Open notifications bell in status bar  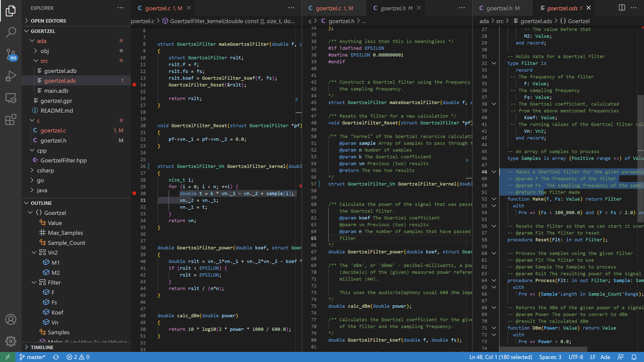634,357
